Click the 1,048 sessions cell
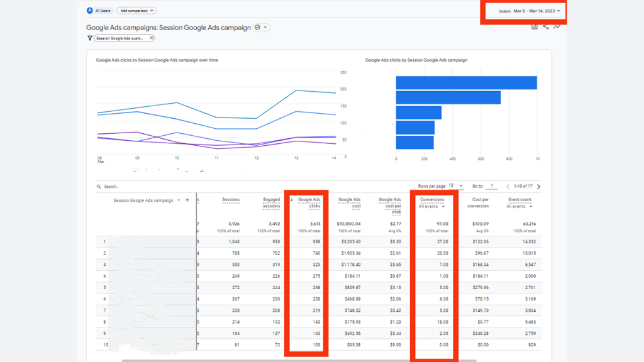The height and width of the screenshot is (362, 644). [x=234, y=242]
